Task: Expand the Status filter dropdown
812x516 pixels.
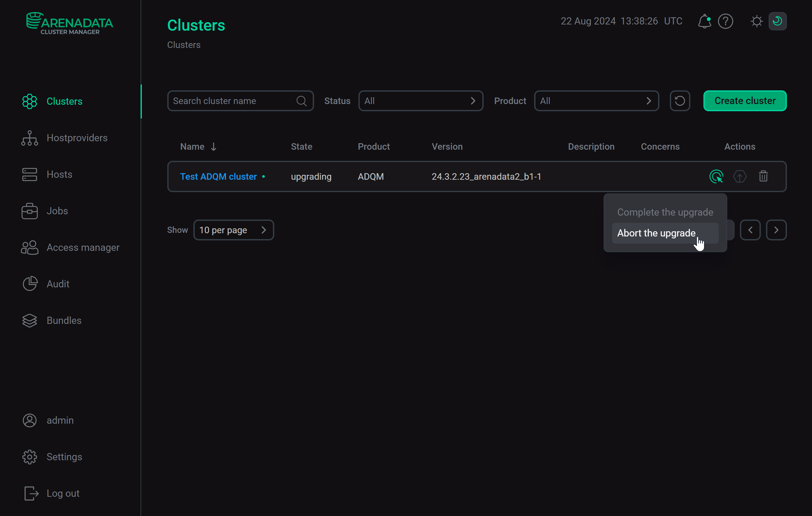Action: coord(420,101)
